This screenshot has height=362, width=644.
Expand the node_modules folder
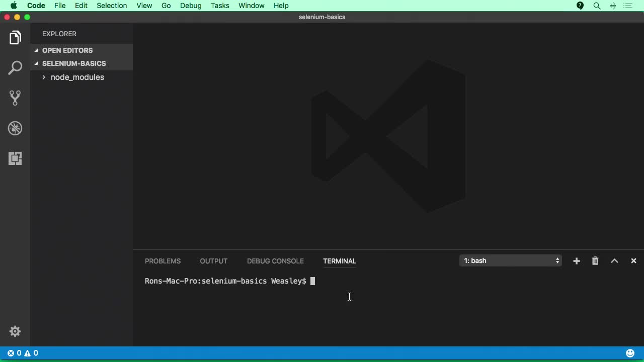click(x=77, y=77)
